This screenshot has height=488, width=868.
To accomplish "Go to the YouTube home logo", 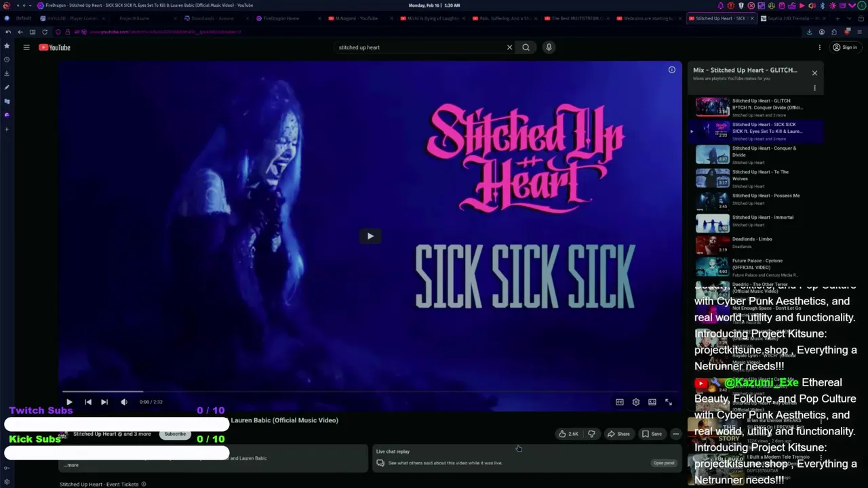I will point(54,47).
